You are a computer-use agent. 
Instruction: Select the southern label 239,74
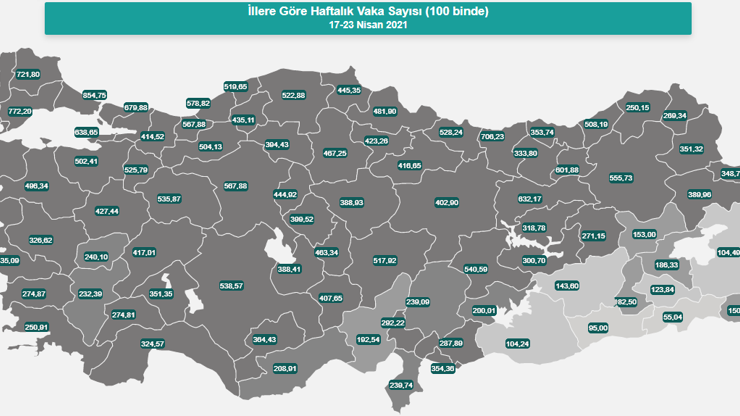(x=401, y=385)
